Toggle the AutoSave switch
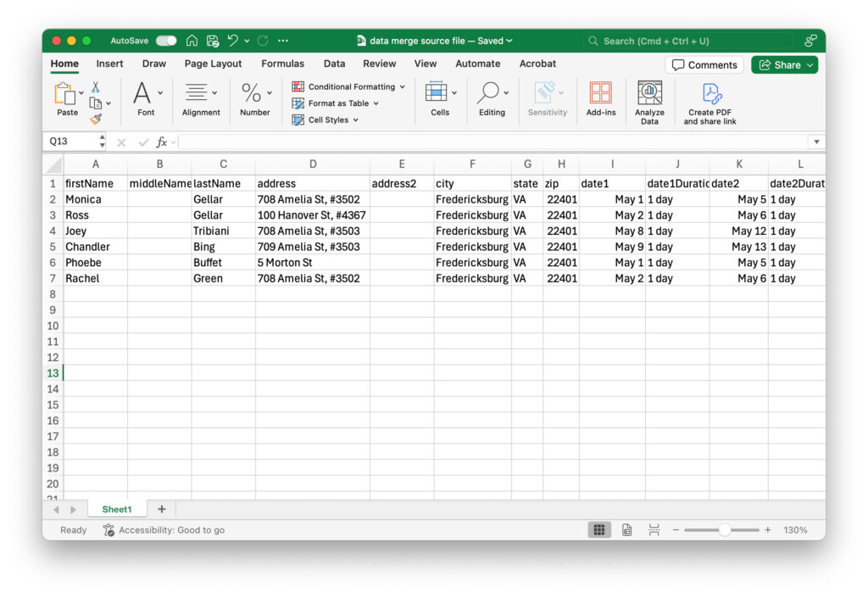The width and height of the screenshot is (868, 596). (x=166, y=41)
